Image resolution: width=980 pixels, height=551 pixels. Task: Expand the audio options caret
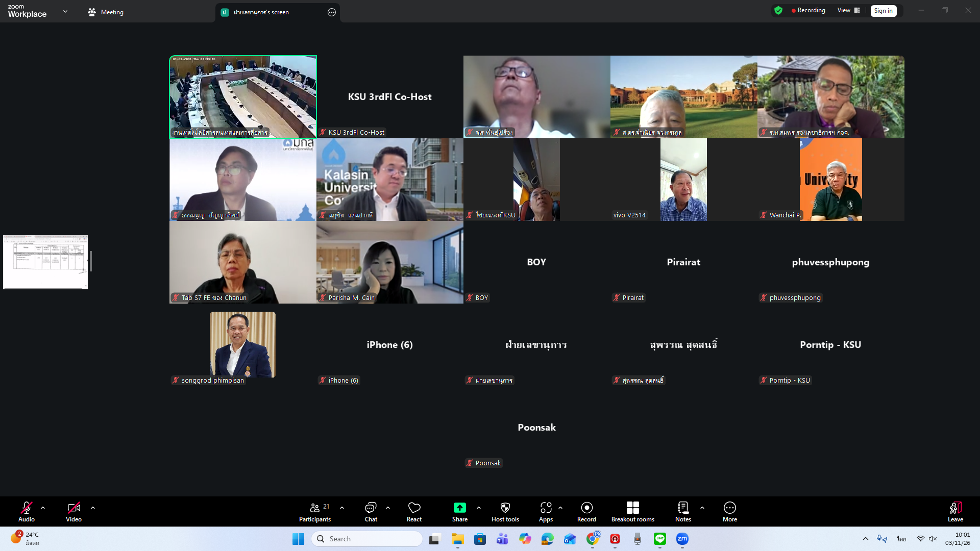tap(43, 508)
